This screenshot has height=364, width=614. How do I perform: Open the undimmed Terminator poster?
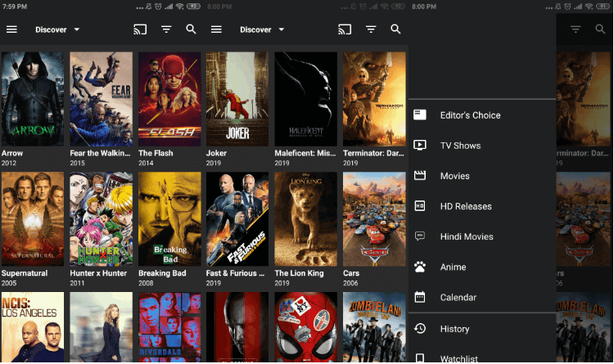tap(374, 99)
